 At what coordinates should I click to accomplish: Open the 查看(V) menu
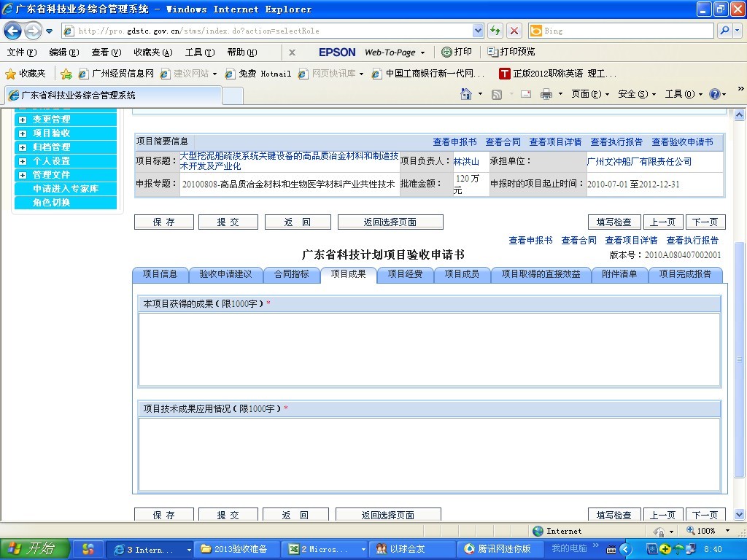tap(107, 52)
